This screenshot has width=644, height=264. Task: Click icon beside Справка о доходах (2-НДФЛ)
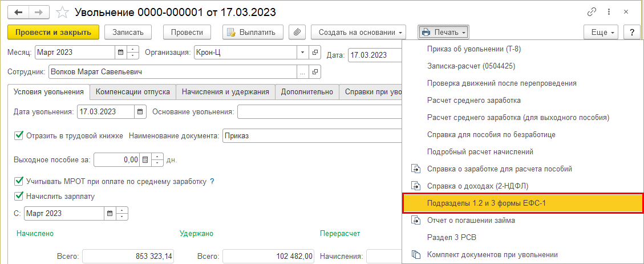pos(416,186)
